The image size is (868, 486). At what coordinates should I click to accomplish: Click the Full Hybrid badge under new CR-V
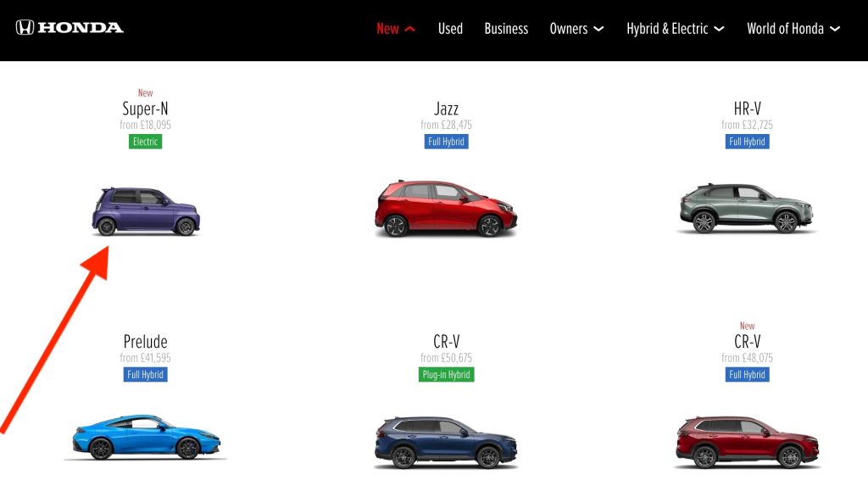click(747, 375)
